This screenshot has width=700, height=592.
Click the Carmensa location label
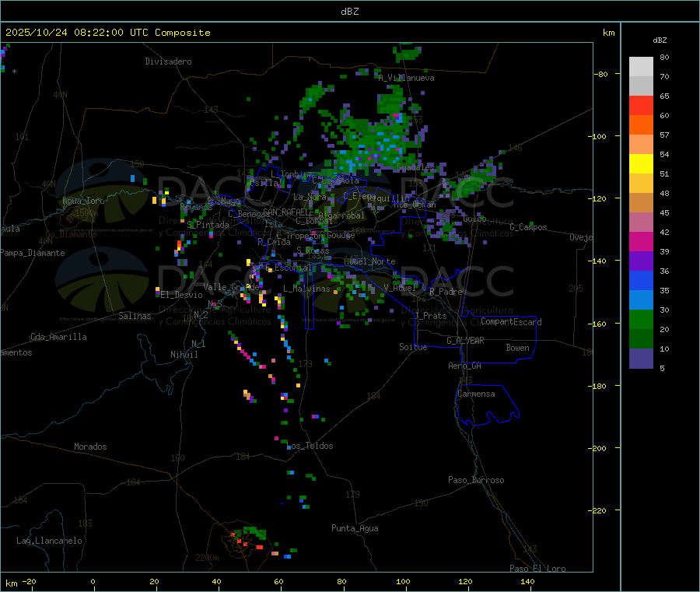click(x=476, y=394)
